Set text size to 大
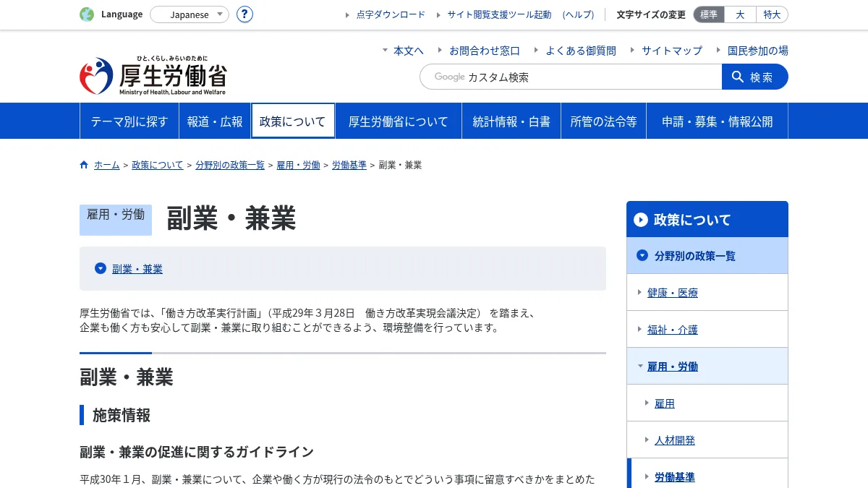The width and height of the screenshot is (868, 488). pos(740,14)
